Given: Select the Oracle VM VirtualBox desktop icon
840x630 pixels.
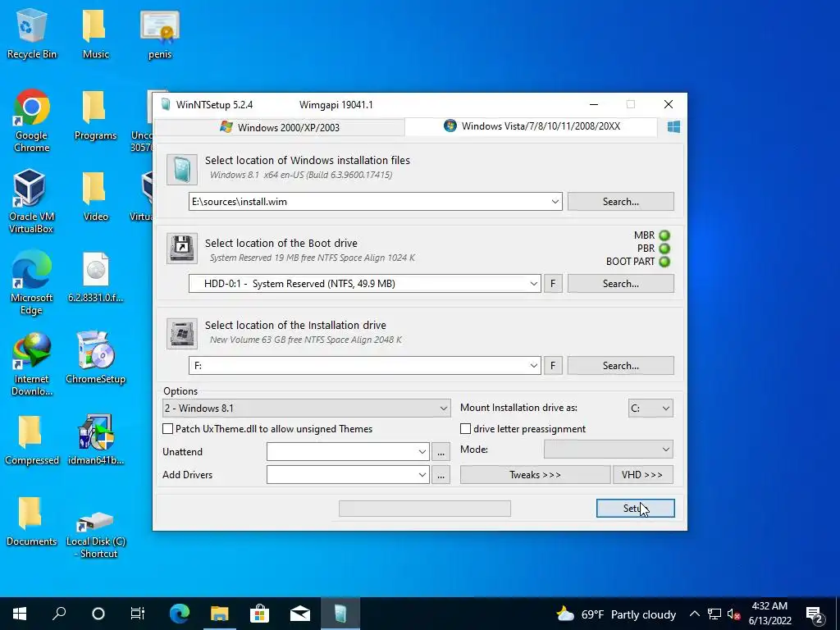Looking at the screenshot, I should pos(31,201).
